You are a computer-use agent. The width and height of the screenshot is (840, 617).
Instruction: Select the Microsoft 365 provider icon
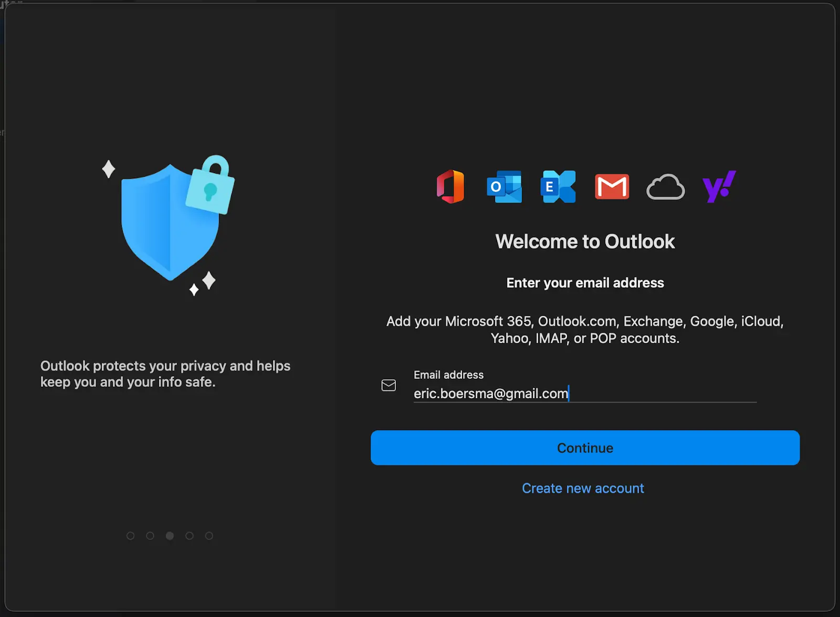pos(450,187)
